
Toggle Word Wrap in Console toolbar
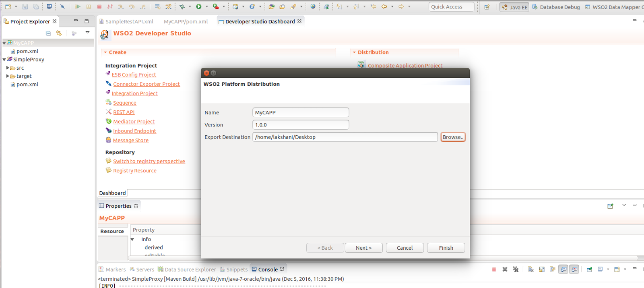(x=553, y=269)
